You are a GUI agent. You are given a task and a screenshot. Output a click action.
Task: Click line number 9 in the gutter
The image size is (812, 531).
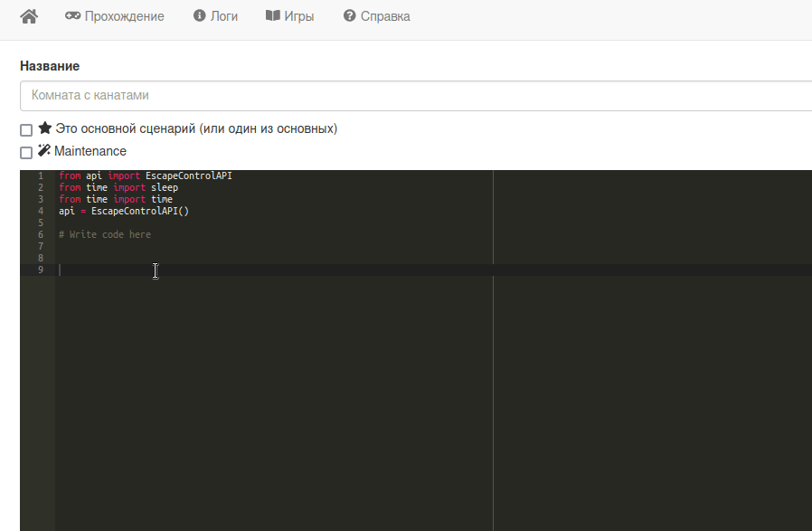pos(41,270)
